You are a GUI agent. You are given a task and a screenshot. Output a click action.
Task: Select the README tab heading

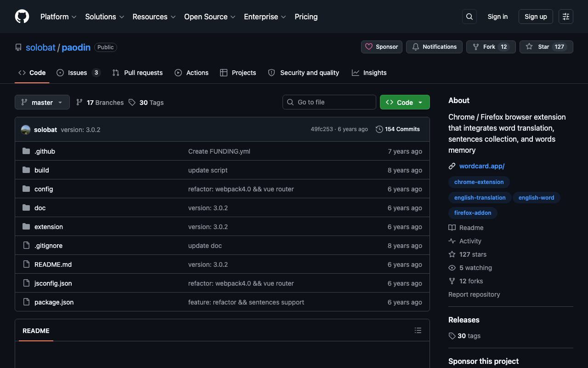click(36, 331)
